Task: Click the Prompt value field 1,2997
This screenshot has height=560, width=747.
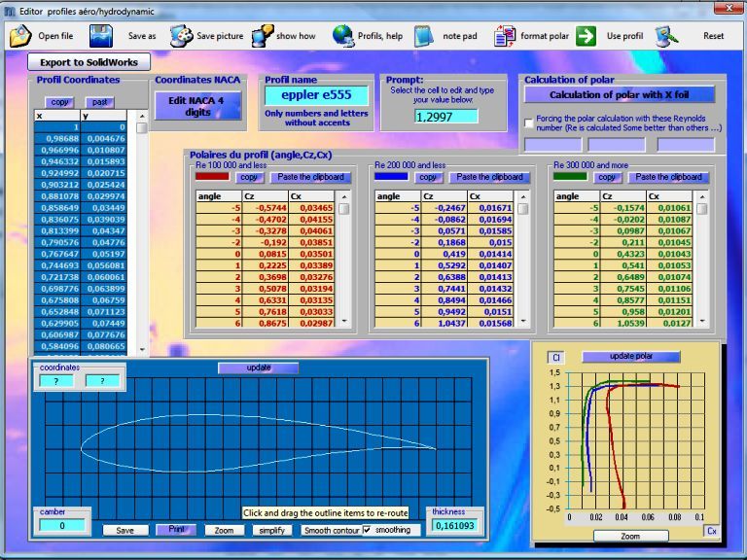Action: tap(446, 117)
